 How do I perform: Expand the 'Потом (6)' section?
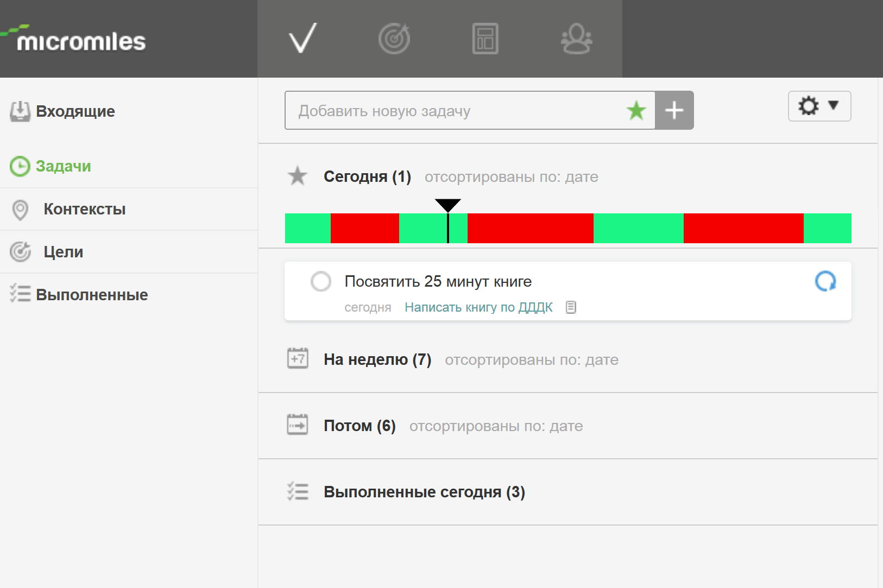pos(359,426)
